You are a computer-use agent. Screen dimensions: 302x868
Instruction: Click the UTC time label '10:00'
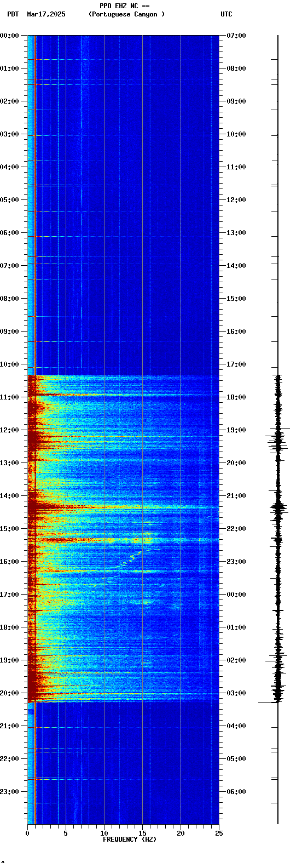click(236, 134)
